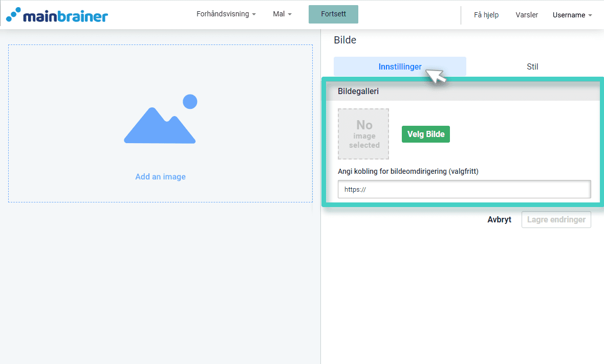Switch to the Innstillinger tab
The height and width of the screenshot is (364, 604).
(x=400, y=66)
